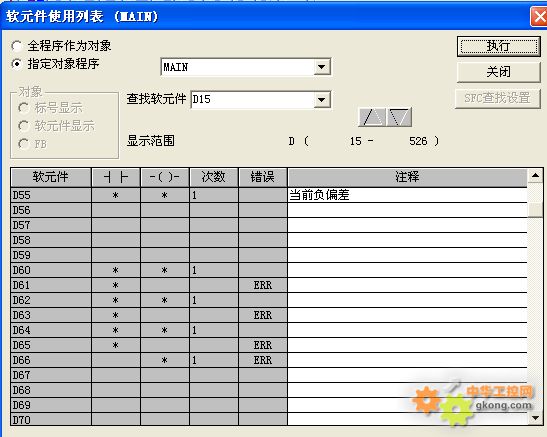Image resolution: width=547 pixels, height=437 pixels.
Task: Click the table scrollbar down arrow
Action: [x=535, y=417]
